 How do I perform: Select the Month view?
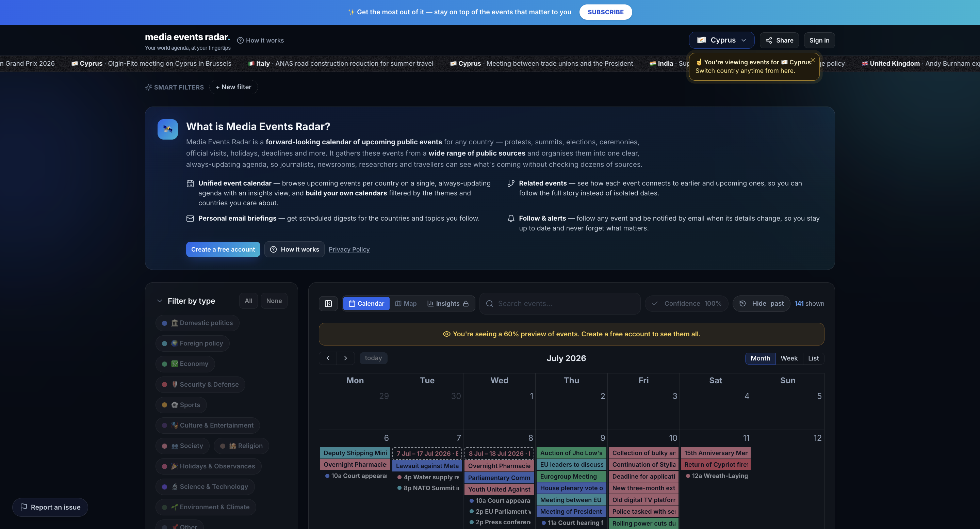pos(760,358)
